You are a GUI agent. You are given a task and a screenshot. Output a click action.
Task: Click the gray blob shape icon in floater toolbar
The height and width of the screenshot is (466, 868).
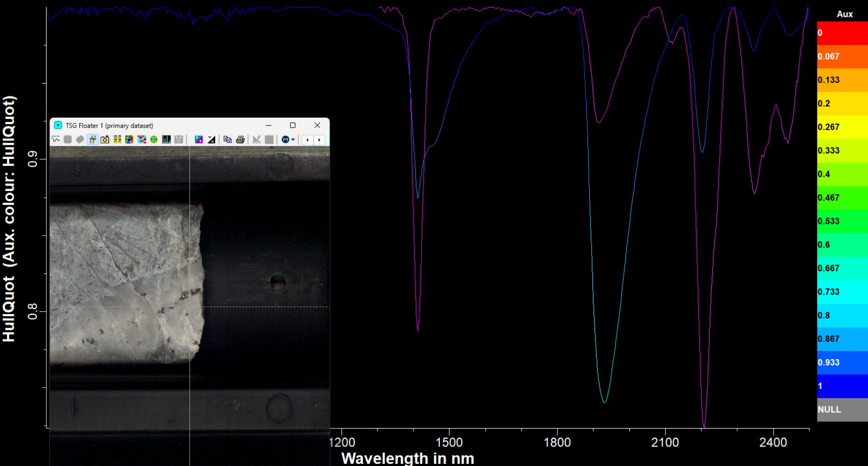[80, 139]
